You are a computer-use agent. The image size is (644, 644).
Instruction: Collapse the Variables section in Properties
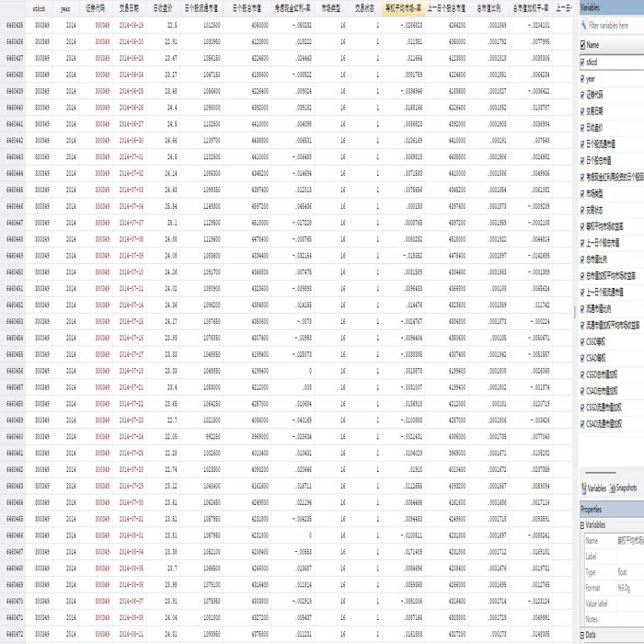582,525
